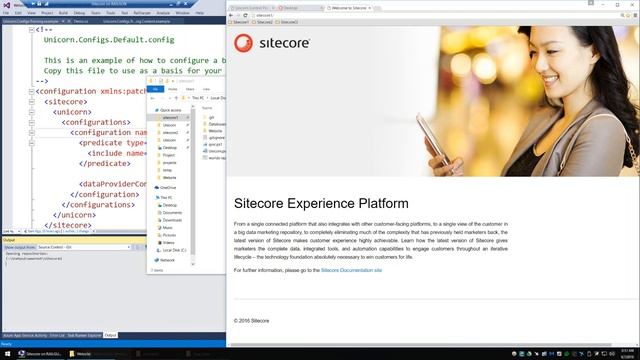Open the Tools menu in Visual Studio
640x360 pixels.
point(111,13)
